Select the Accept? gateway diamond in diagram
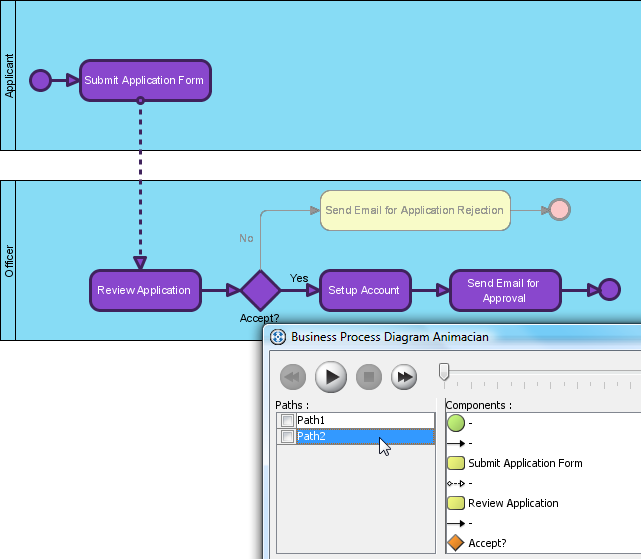 pos(260,290)
